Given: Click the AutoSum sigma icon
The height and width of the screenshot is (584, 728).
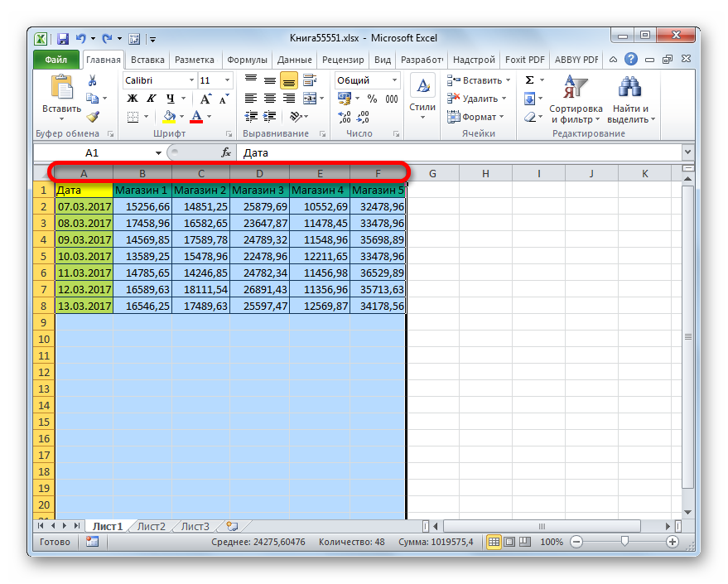Looking at the screenshot, I should click(x=529, y=80).
